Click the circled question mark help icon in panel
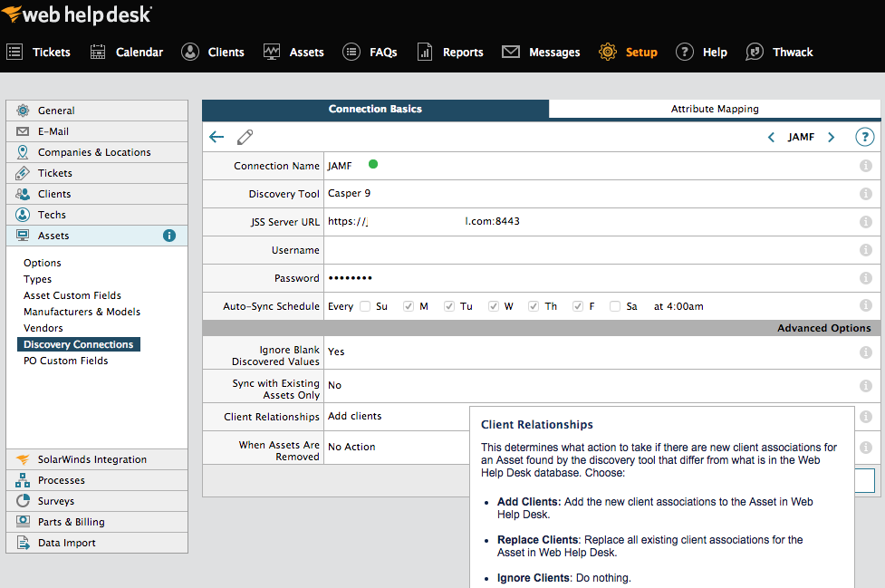 (x=865, y=137)
